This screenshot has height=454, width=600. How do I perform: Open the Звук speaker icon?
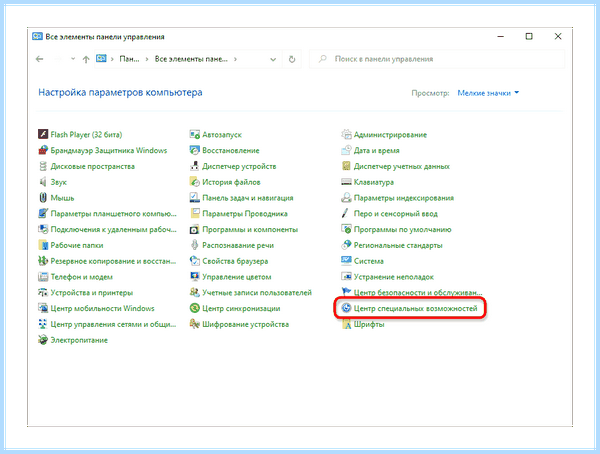point(42,182)
